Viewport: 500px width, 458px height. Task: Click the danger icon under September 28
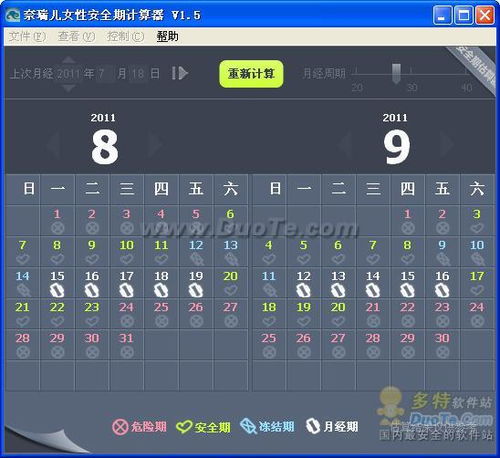[x=373, y=352]
